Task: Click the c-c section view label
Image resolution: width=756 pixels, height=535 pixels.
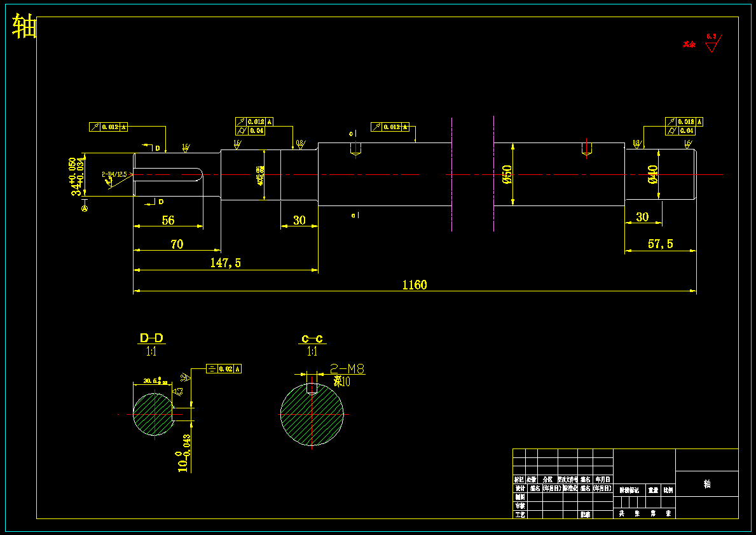Action: pyautogui.click(x=312, y=338)
